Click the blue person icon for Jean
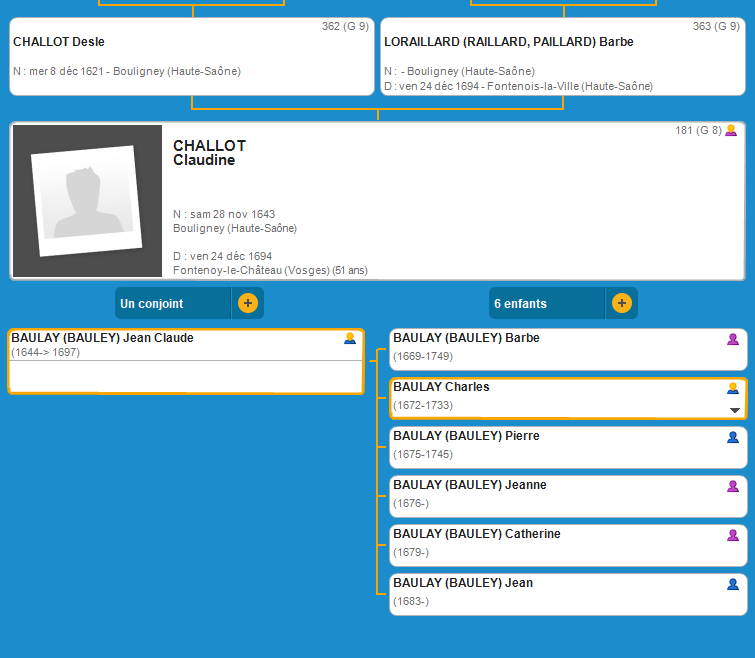Screen dimensions: 755x658 point(733,584)
